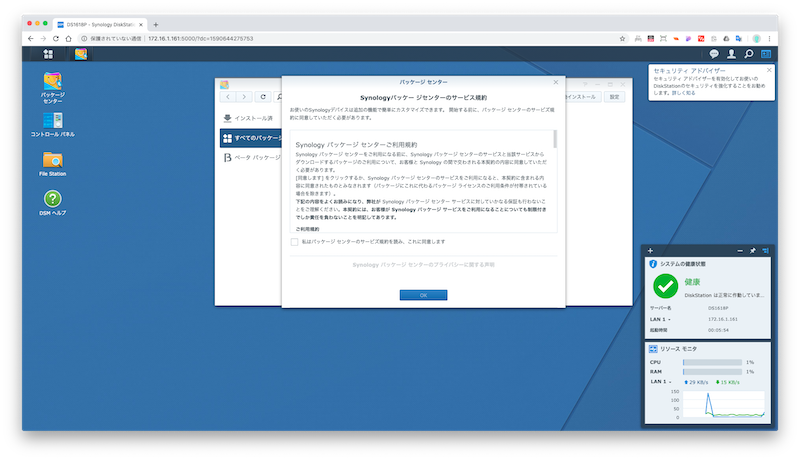Image resolution: width=800 pixels, height=460 pixels.
Task: Select the インストール済 sidebar item
Action: click(251, 118)
